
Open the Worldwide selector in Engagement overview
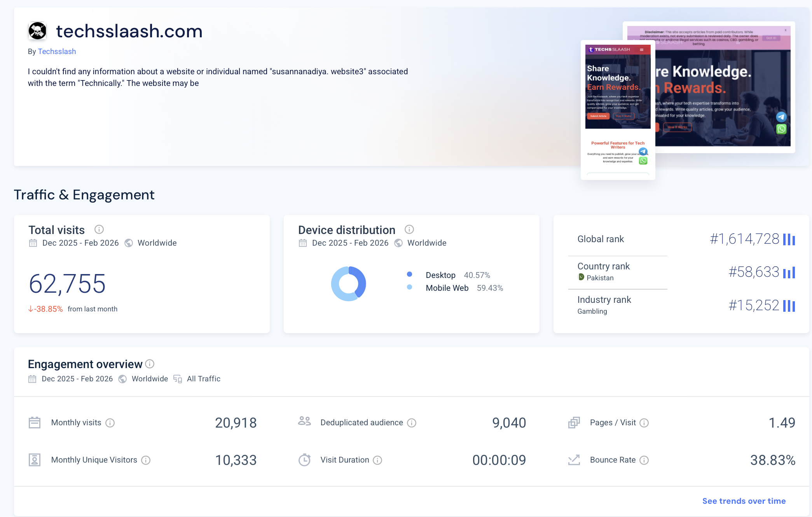coord(150,379)
